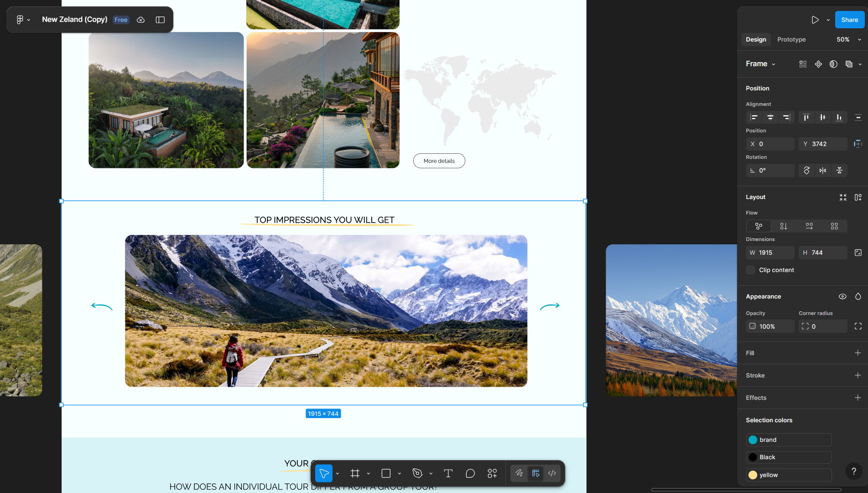Select the Frame tool in bottom toolbar
The height and width of the screenshot is (493, 868).
[x=355, y=473]
